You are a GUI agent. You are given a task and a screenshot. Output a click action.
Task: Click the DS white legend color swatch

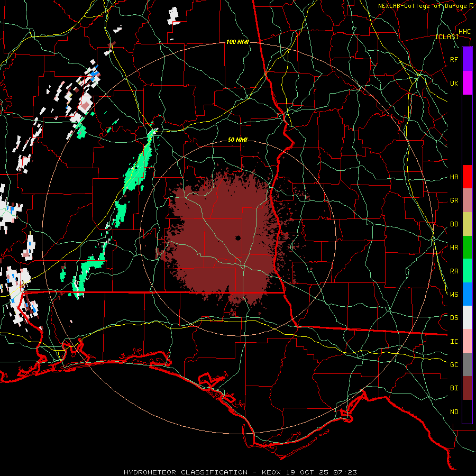coord(467,317)
